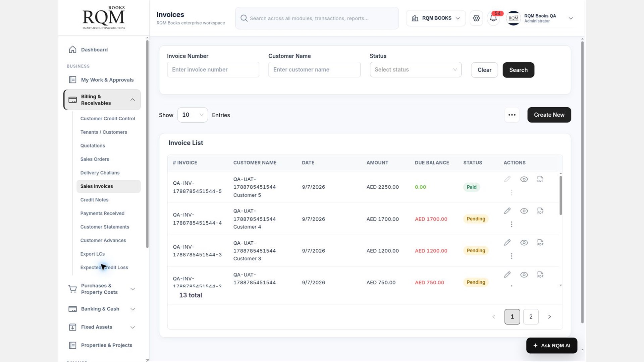Click the Create New button
This screenshot has height=362, width=644.
[x=549, y=115]
